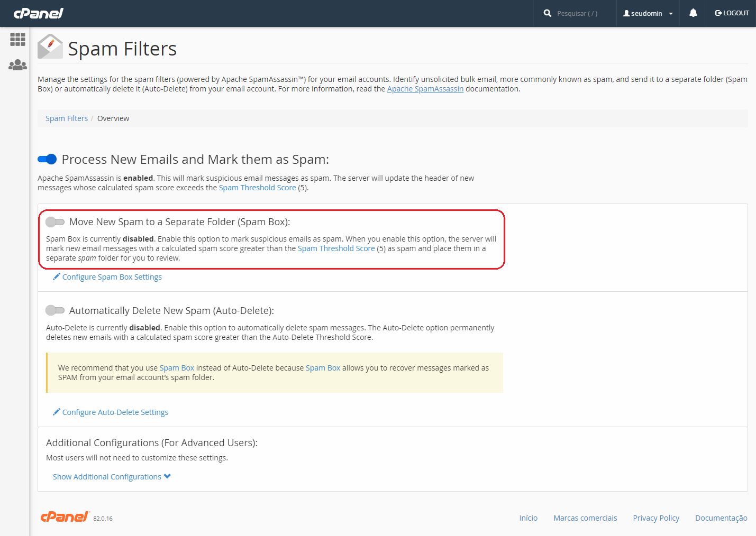Open Spam Threshold Score link in Spam Box section
This screenshot has height=536, width=756.
(336, 248)
